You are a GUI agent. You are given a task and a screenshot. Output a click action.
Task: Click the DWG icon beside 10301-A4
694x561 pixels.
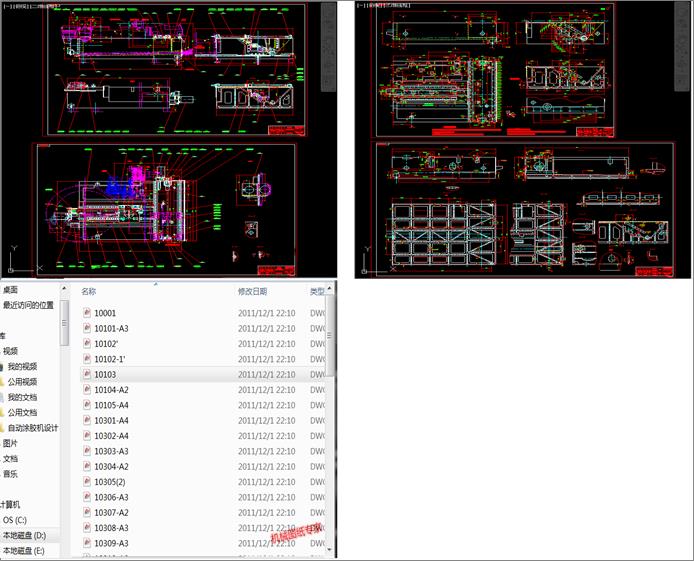(x=87, y=420)
